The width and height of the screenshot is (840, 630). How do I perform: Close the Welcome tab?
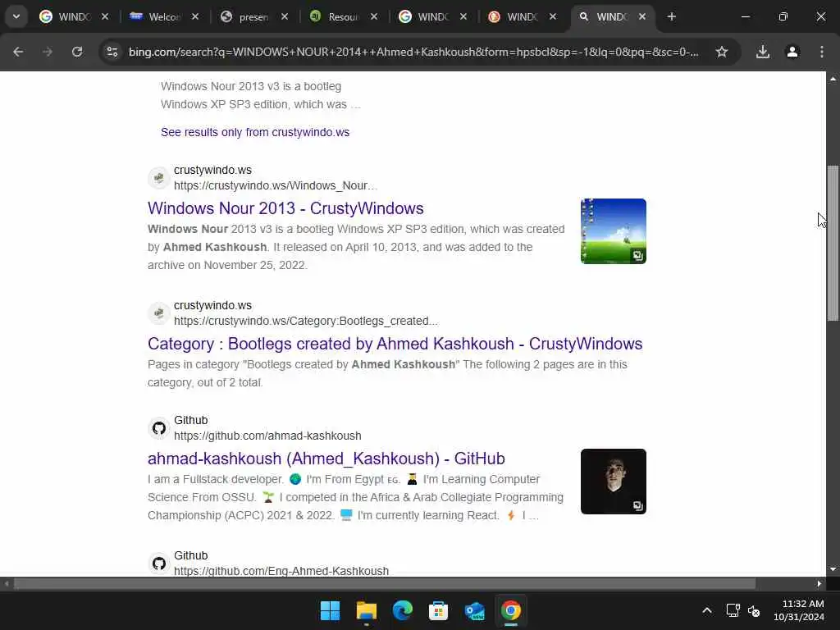click(195, 16)
